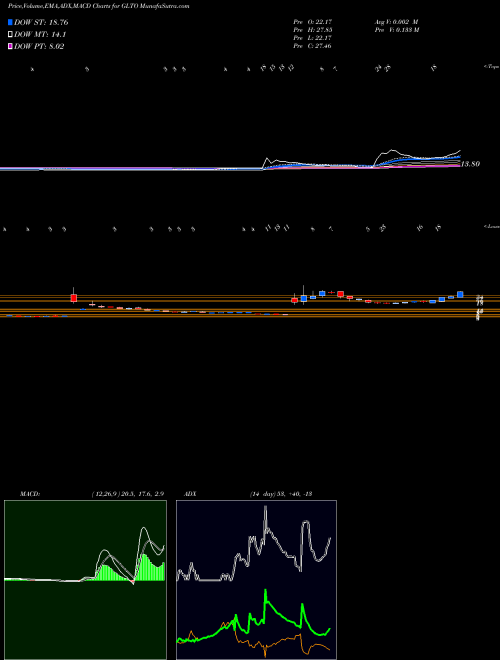Click the 'Pre O: 22.17' value
500x660 pixels.
point(312,22)
